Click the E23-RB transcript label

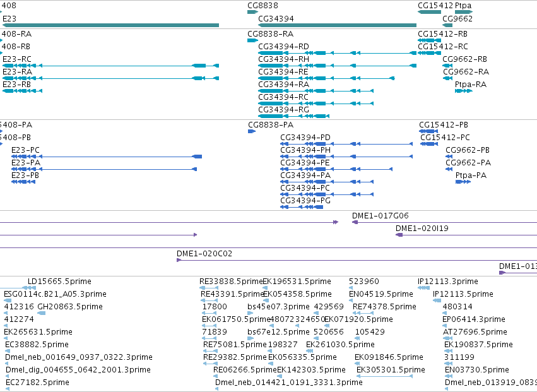tap(16, 85)
